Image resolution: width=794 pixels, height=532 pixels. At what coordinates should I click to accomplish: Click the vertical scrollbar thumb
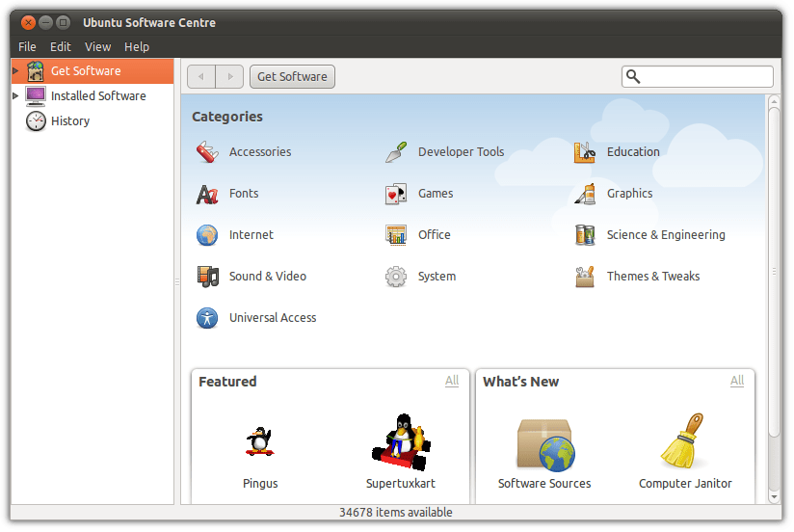click(x=774, y=271)
